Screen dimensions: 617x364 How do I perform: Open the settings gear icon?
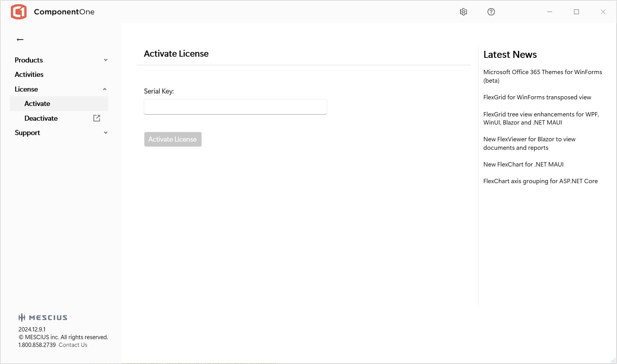click(x=463, y=12)
